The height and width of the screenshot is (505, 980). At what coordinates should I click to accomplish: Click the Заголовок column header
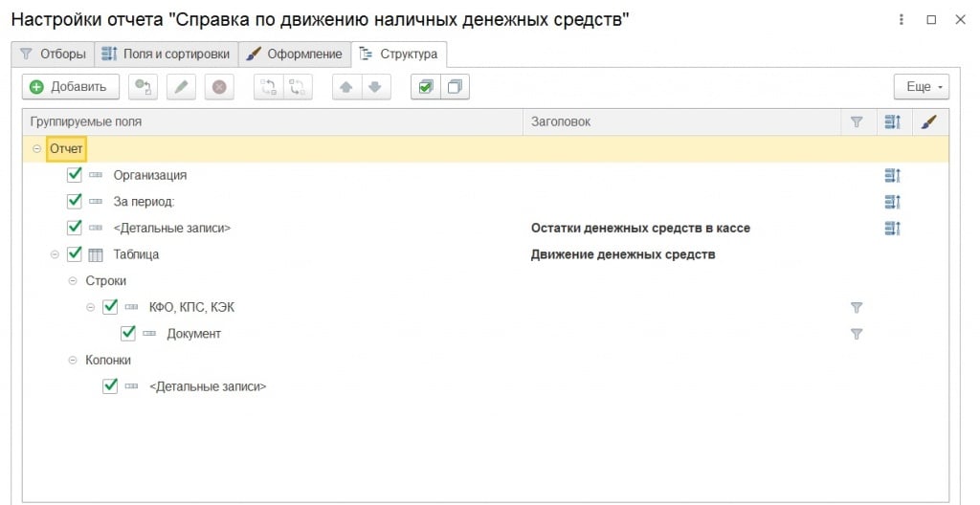(x=561, y=122)
